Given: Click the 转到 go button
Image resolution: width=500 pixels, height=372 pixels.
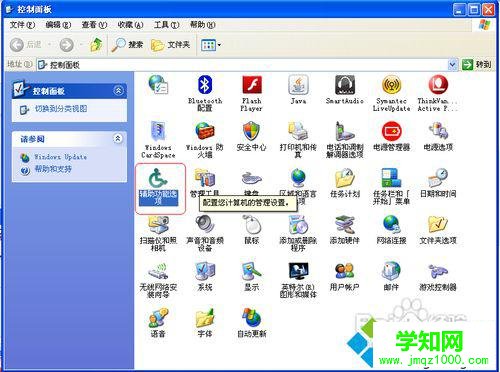Looking at the screenshot, I should coord(477,65).
